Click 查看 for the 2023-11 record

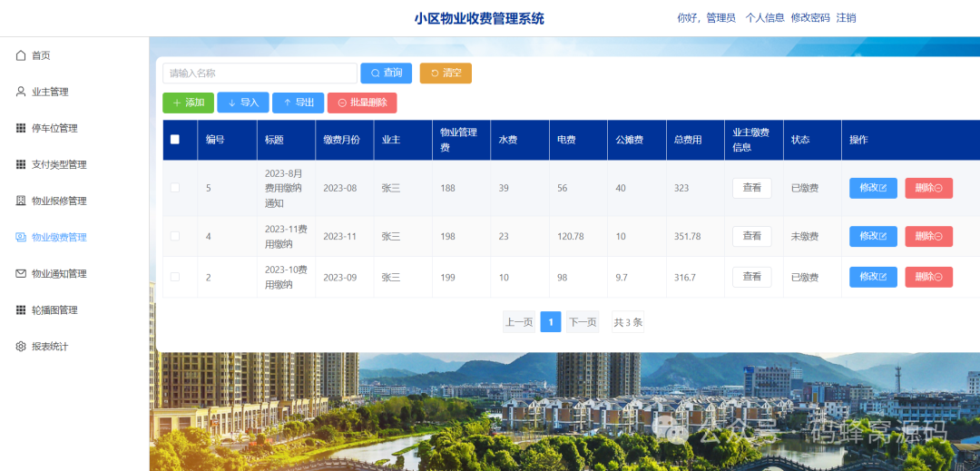[x=752, y=236]
